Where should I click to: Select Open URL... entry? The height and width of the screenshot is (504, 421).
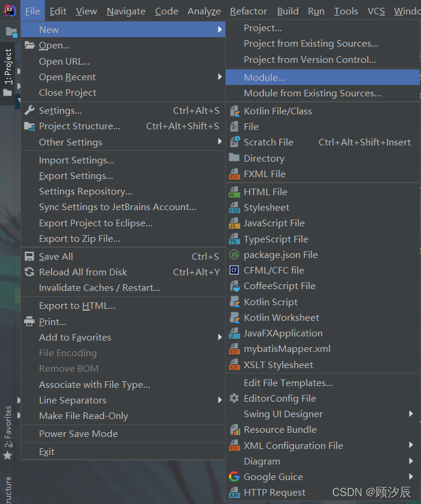123,62
